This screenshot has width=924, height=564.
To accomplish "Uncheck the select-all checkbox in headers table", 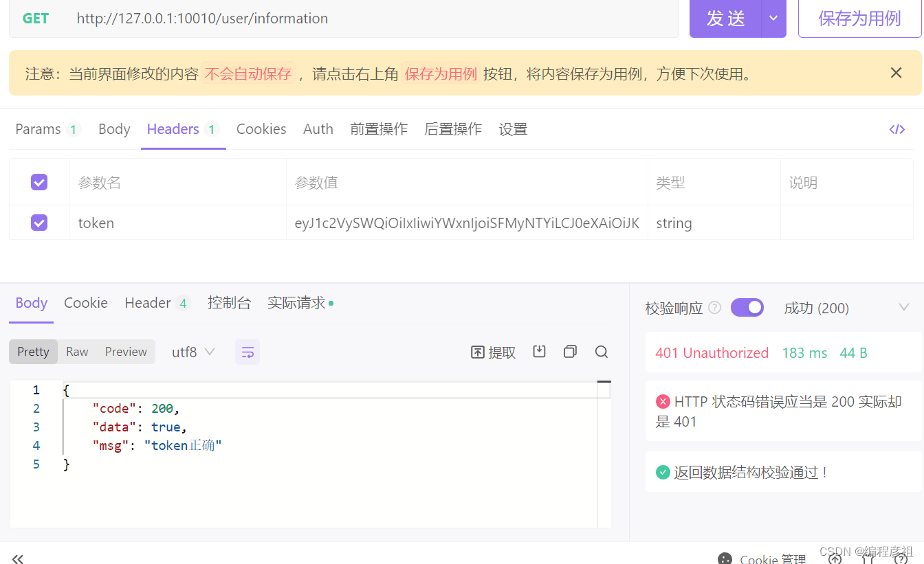I will coord(39,182).
